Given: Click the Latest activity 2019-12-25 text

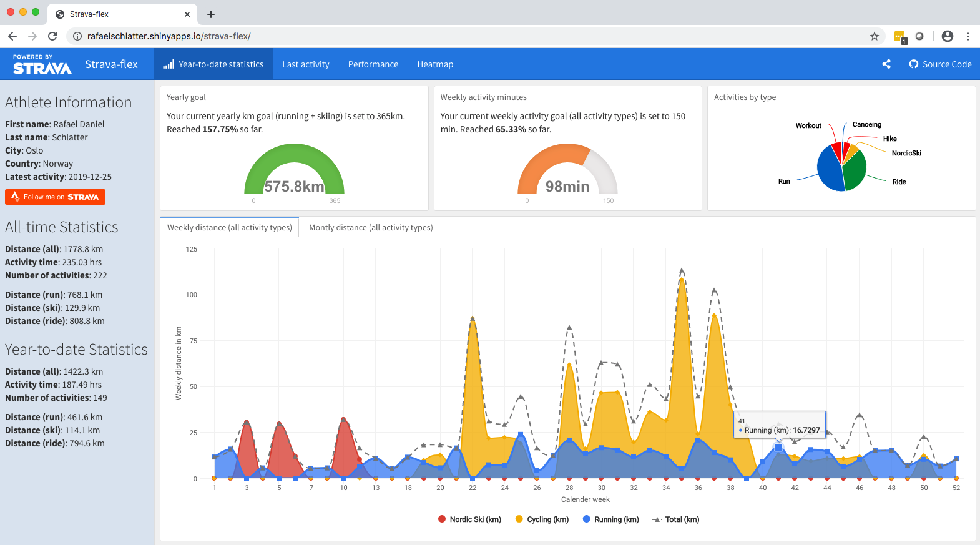Looking at the screenshot, I should click(58, 177).
